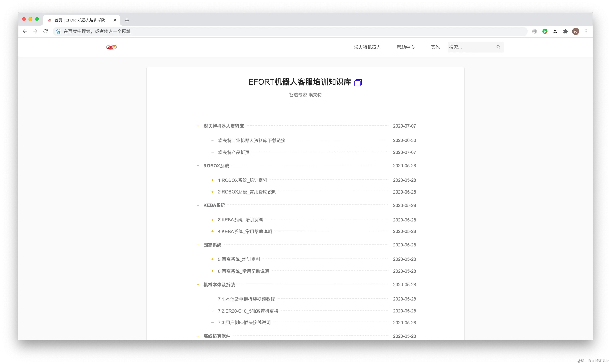
Task: Reload the page using the refresh icon
Action: [46, 31]
